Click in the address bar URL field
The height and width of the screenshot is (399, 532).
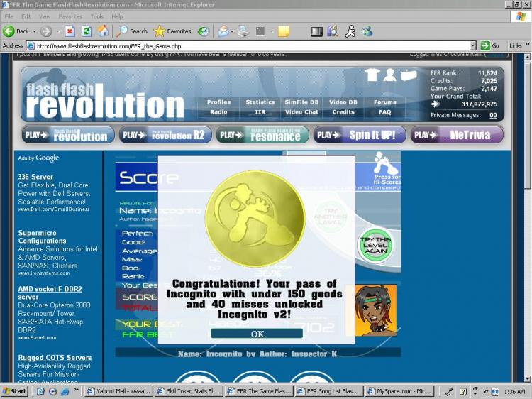(x=251, y=46)
